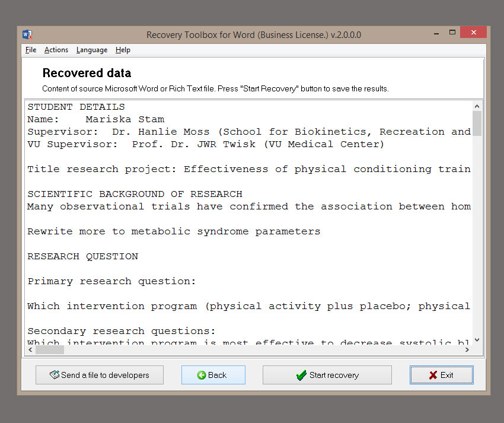Click the 'Secondary research questions:' line
The height and width of the screenshot is (423, 504).
coord(121,331)
